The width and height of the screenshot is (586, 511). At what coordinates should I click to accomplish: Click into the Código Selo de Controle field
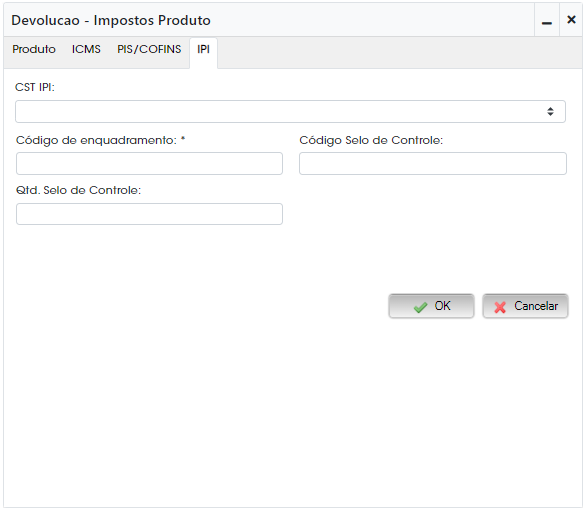click(433, 163)
